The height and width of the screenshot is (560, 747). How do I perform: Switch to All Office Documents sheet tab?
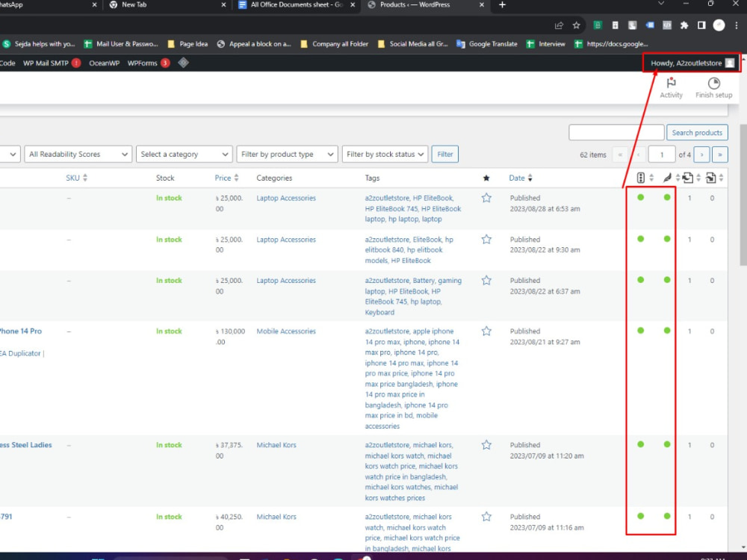pyautogui.click(x=297, y=4)
